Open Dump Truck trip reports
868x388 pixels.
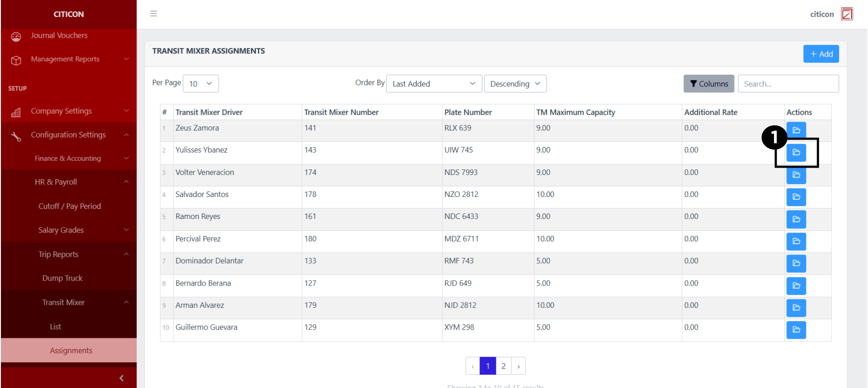pos(62,278)
